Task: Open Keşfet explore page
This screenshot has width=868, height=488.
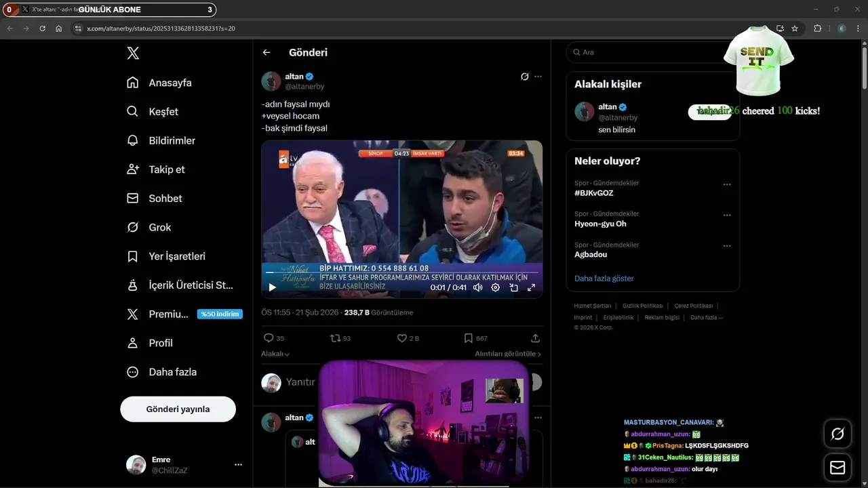Action: pyautogui.click(x=153, y=112)
